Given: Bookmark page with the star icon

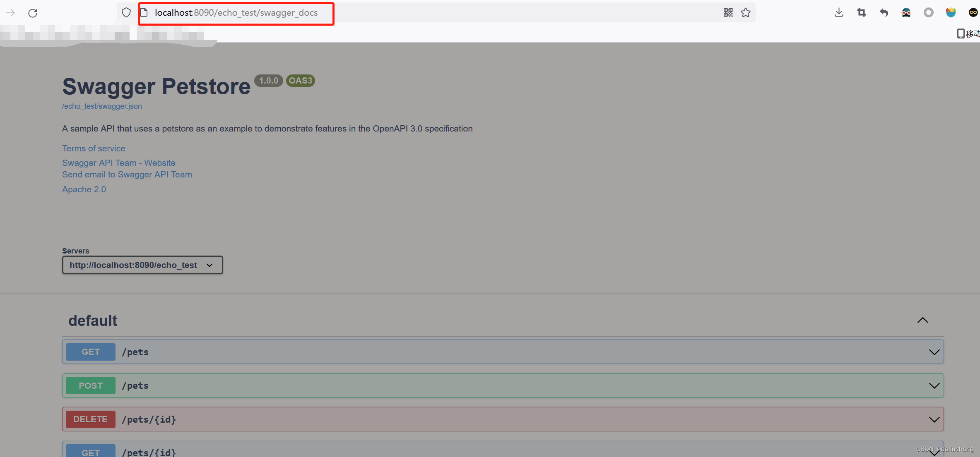Looking at the screenshot, I should 746,13.
